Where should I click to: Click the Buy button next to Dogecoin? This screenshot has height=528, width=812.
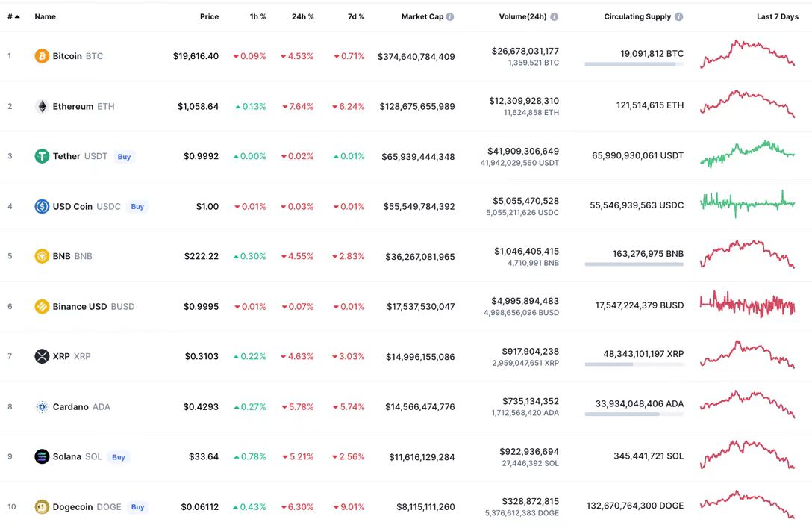137,507
